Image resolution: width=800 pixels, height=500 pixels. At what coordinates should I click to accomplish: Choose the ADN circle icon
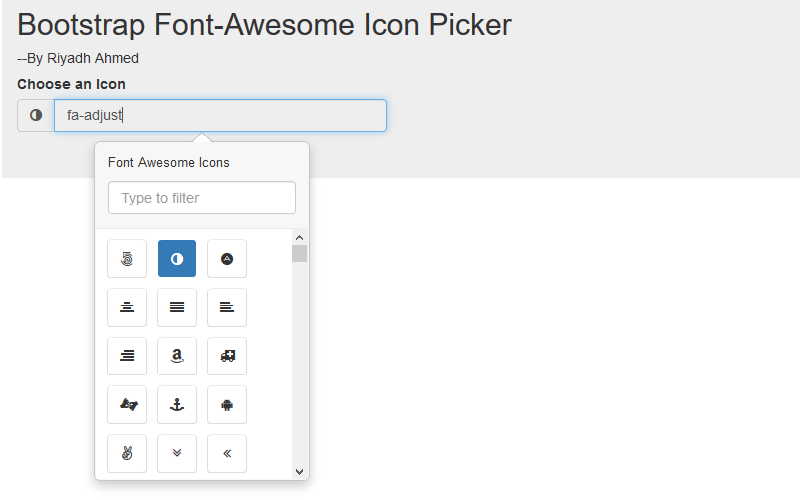click(227, 259)
